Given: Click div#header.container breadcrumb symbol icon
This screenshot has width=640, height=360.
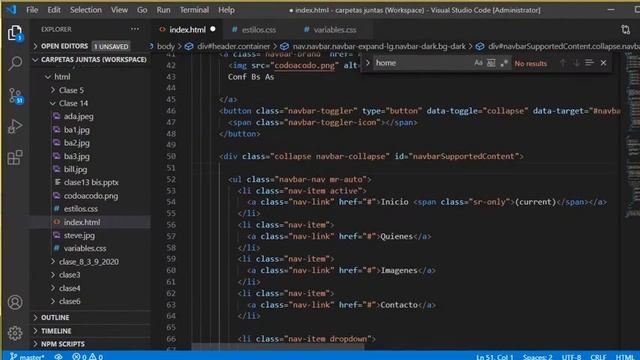Looking at the screenshot, I should (x=189, y=47).
